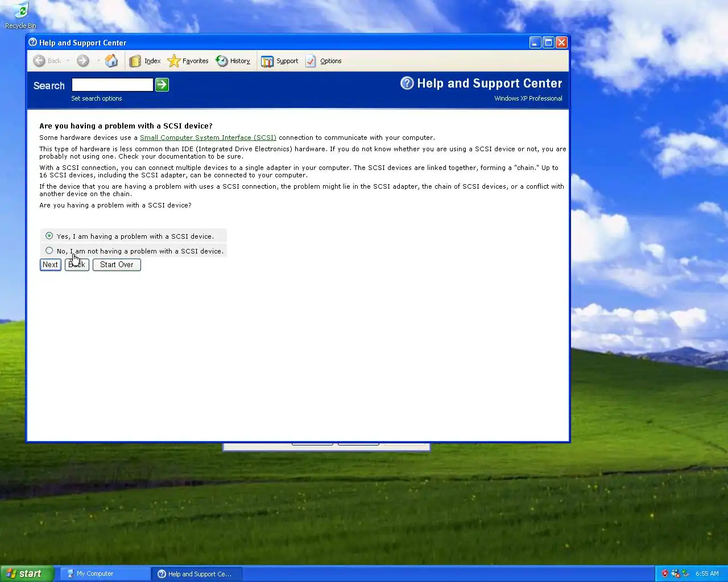Open the Small Computer System Interface link

208,138
